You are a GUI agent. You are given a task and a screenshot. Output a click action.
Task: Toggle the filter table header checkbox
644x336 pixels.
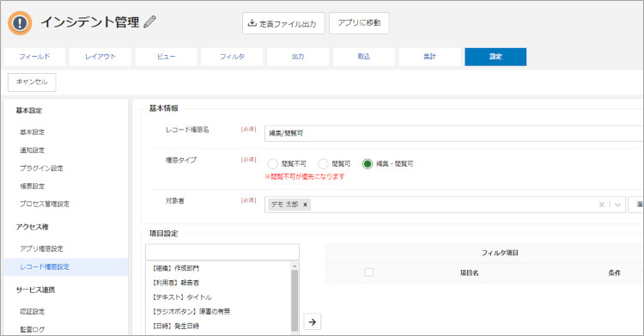369,272
